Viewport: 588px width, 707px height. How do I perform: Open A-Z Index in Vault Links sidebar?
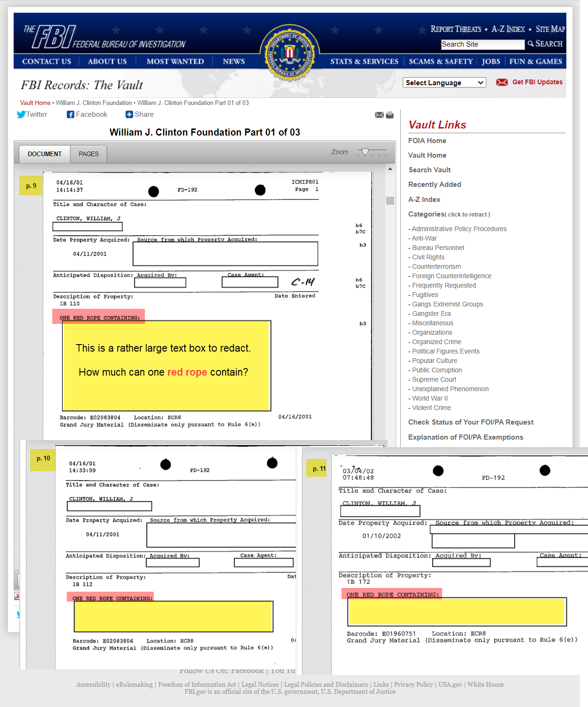click(x=424, y=200)
